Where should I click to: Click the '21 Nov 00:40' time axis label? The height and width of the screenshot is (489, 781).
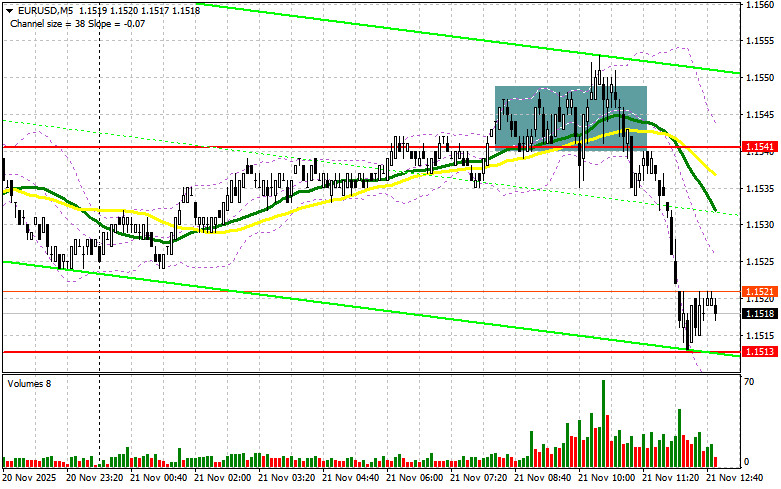158,478
